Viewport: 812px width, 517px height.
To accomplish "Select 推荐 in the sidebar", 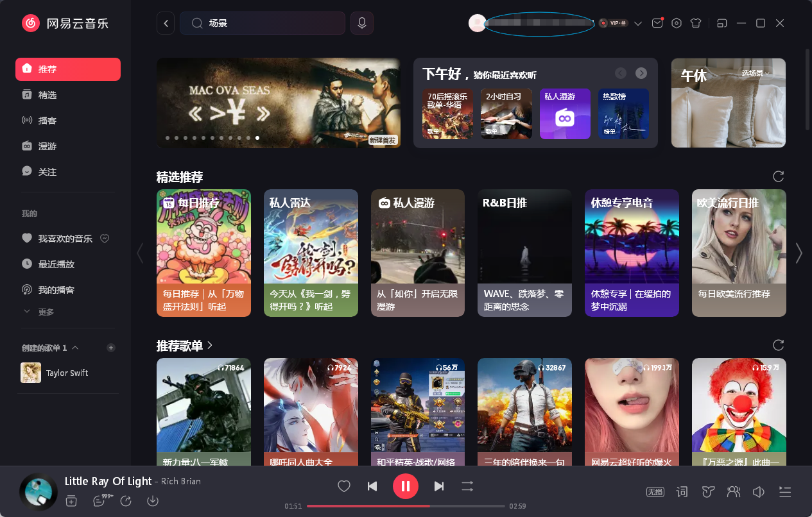I will pos(68,69).
